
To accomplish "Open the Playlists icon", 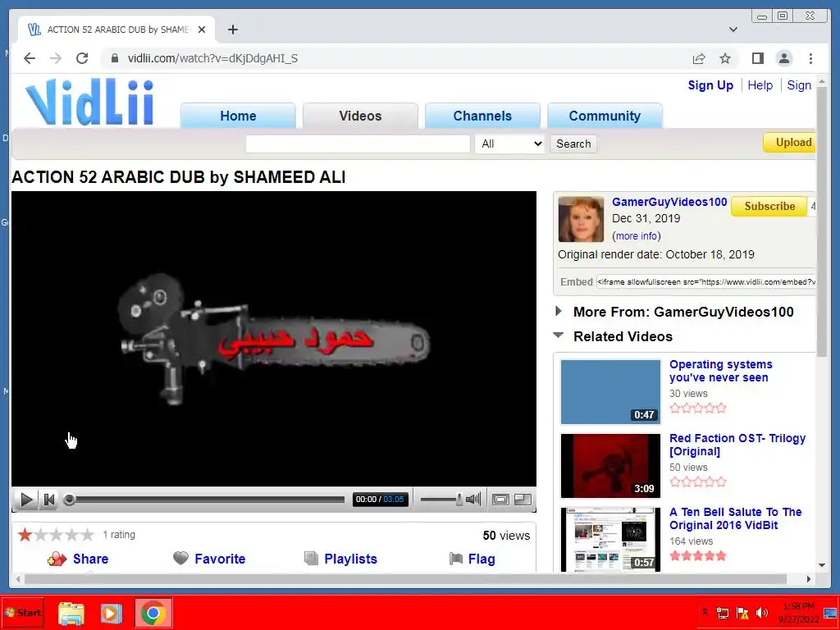I will 311,558.
